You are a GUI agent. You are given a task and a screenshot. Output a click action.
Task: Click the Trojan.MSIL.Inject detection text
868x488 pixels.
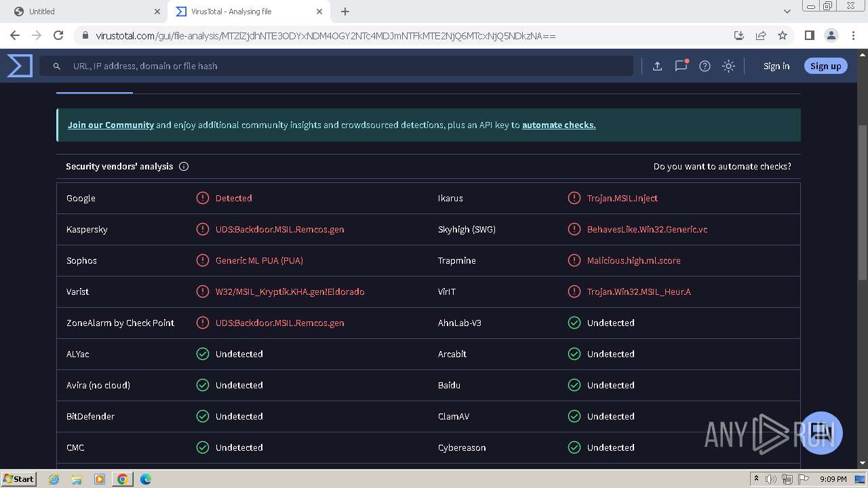point(622,198)
